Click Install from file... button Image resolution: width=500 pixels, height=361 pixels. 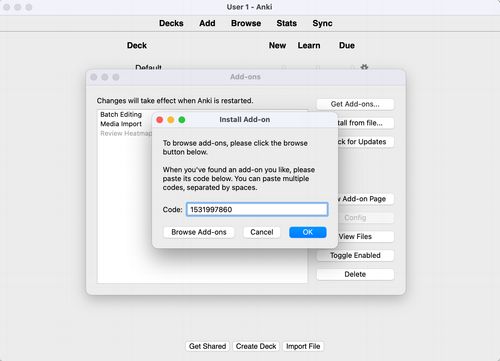[x=366, y=123]
